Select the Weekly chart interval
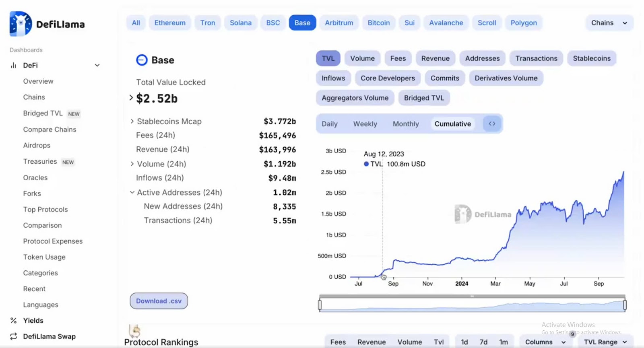This screenshot has width=644, height=348. tap(365, 124)
